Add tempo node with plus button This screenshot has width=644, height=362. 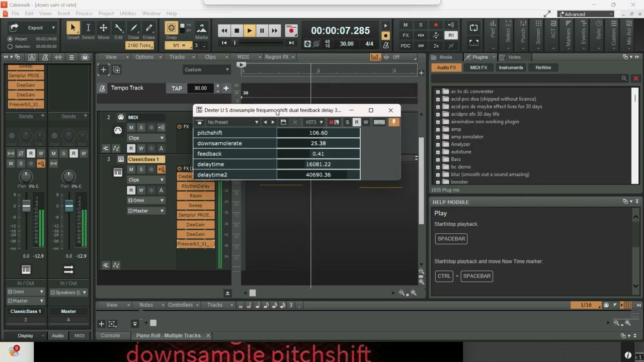pyautogui.click(x=226, y=88)
